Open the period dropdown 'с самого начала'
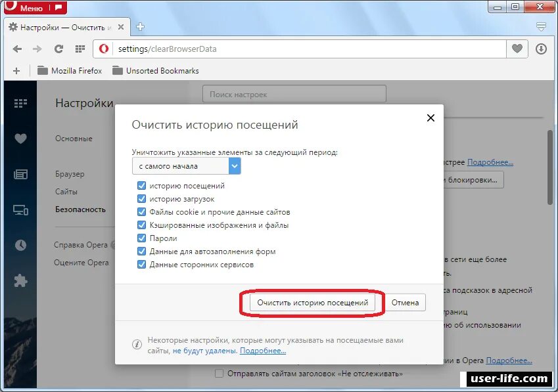Screen dimensions: 558x392 187,166
